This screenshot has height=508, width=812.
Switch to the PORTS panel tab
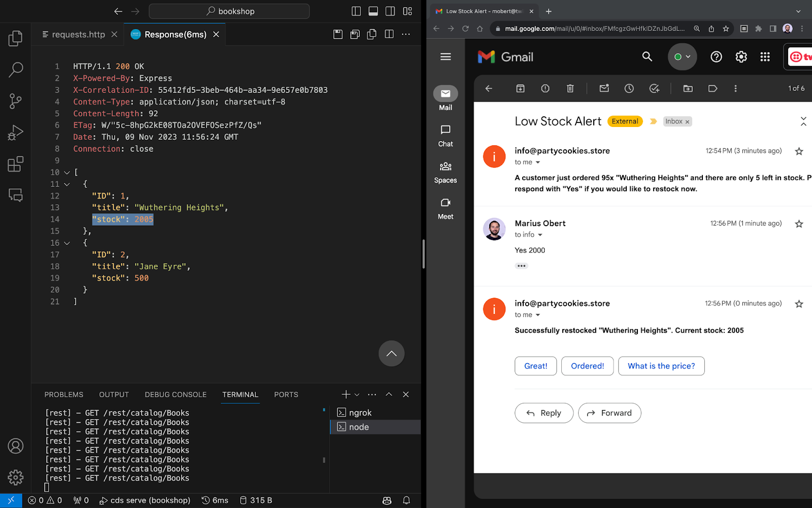[286, 395]
